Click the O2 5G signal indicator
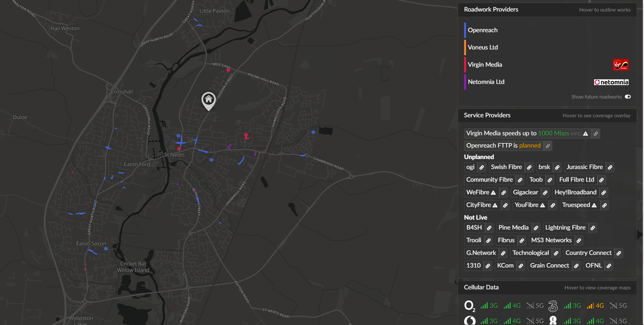 pyautogui.click(x=535, y=306)
